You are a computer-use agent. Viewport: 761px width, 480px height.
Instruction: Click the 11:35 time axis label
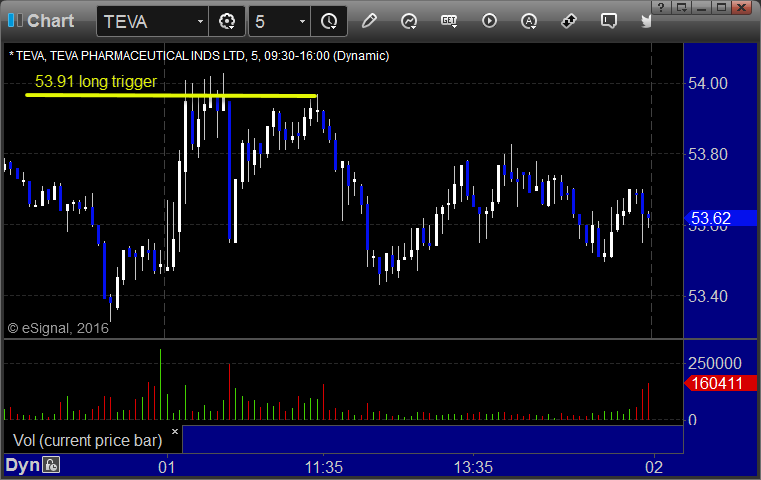click(x=324, y=467)
